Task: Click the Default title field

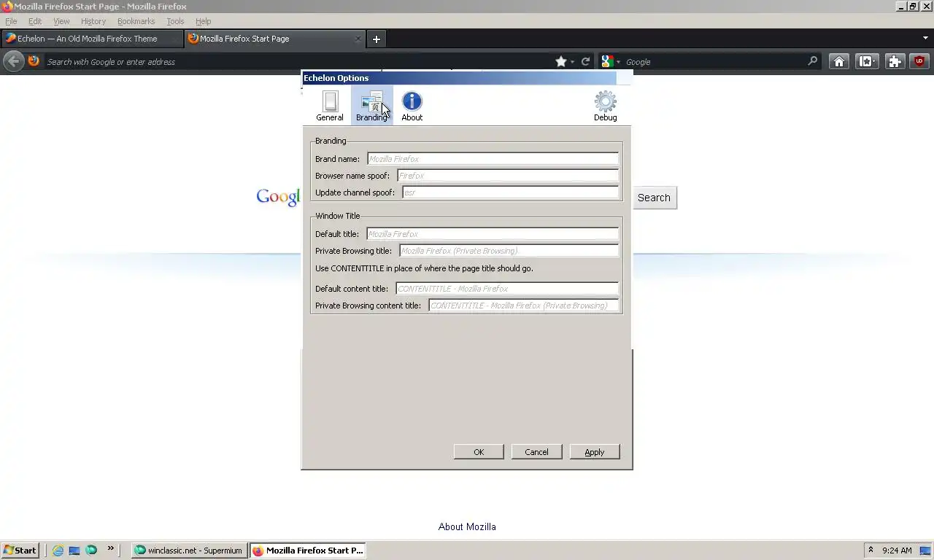Action: 493,233
